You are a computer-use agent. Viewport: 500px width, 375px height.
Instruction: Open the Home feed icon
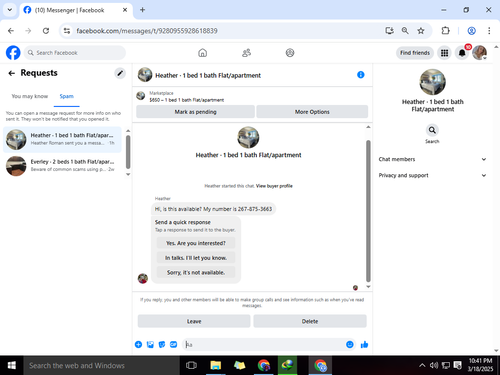203,53
